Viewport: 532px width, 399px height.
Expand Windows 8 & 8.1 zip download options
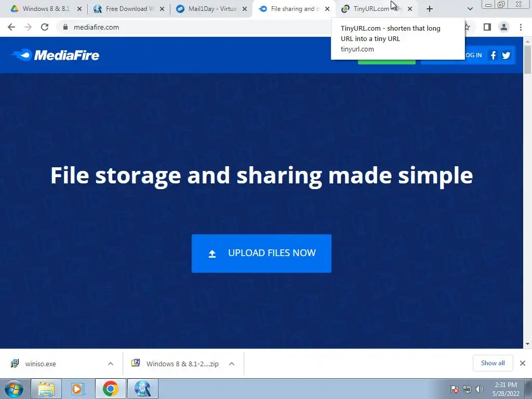(x=232, y=364)
